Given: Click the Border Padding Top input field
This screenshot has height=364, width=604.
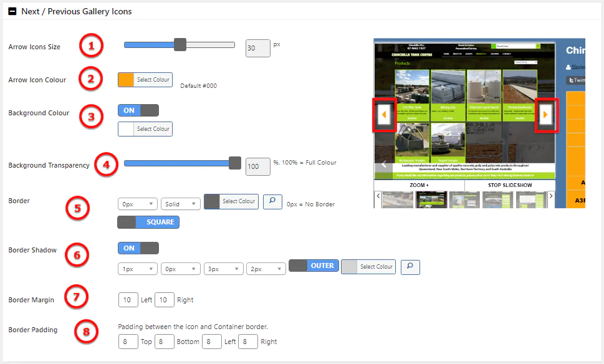Looking at the screenshot, I should click(127, 342).
